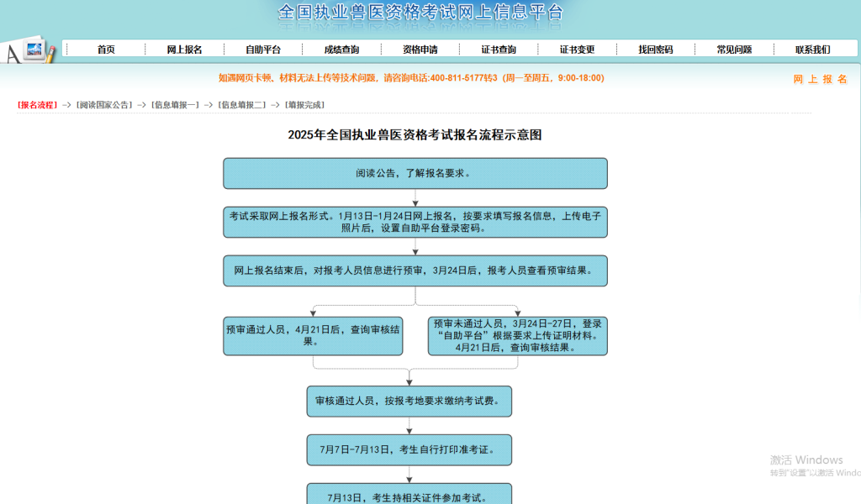The image size is (861, 504).
Task: Click the 审核通过人员 payment flowchart box
Action: click(x=409, y=402)
